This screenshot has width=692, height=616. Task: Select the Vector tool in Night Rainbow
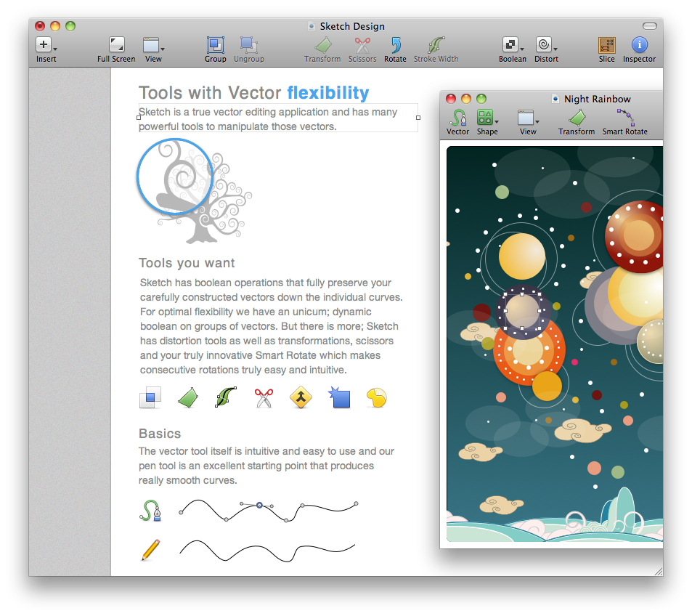click(x=458, y=118)
